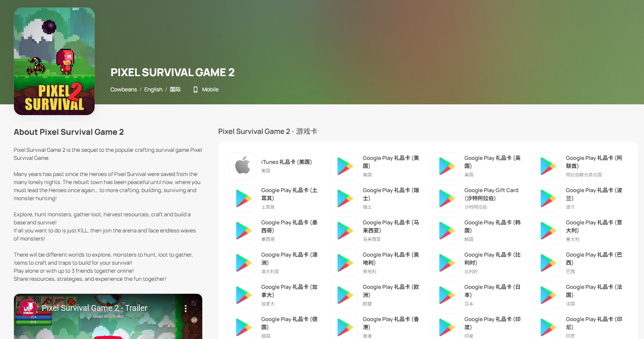Open Google Play 礼品卡 (日本) link
The image size is (644, 339).
(x=492, y=291)
